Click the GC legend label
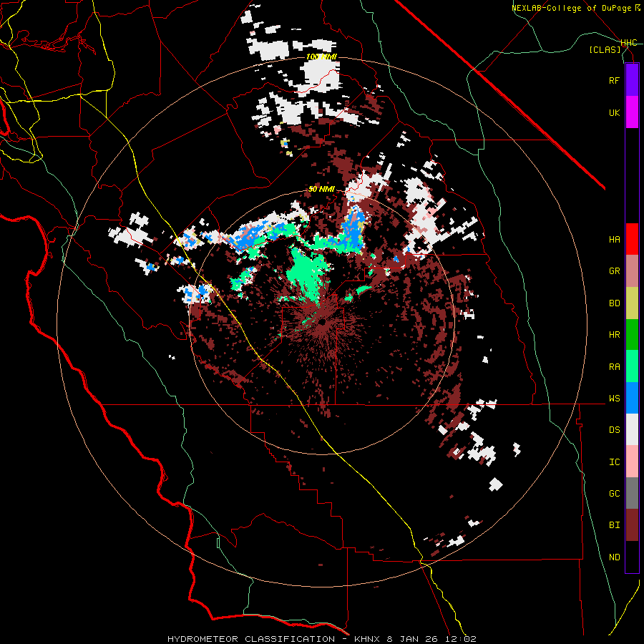 click(x=614, y=494)
